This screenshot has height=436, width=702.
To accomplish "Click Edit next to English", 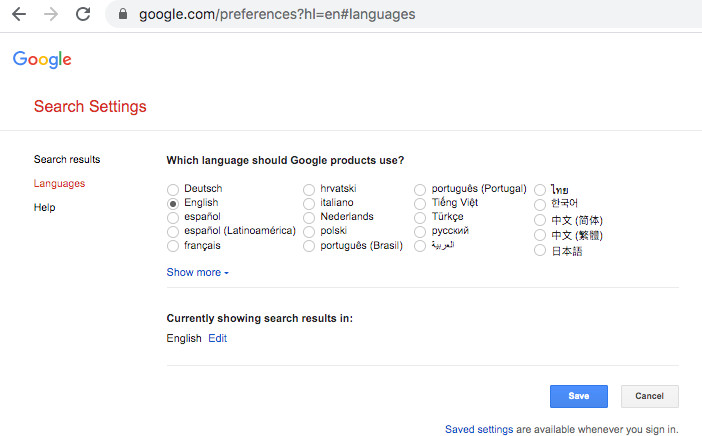I will pos(217,338).
